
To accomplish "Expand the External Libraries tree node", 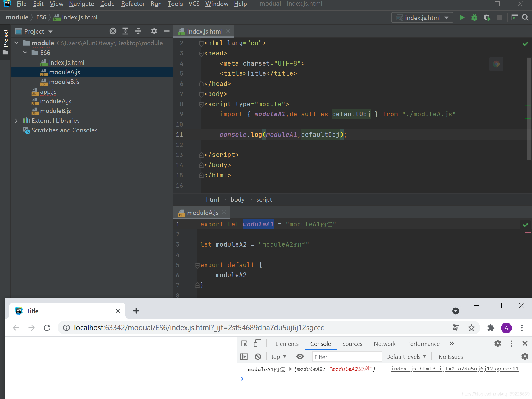I will (16, 120).
